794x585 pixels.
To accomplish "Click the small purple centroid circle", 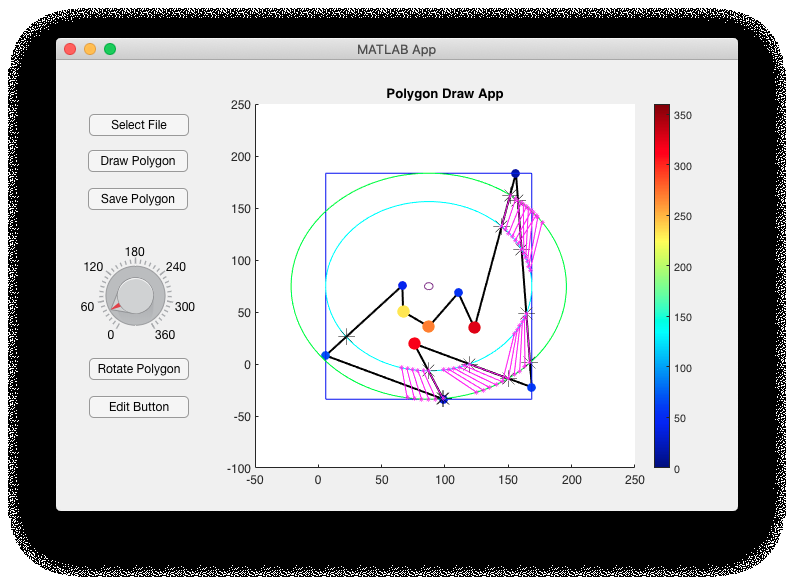I will pos(428,286).
